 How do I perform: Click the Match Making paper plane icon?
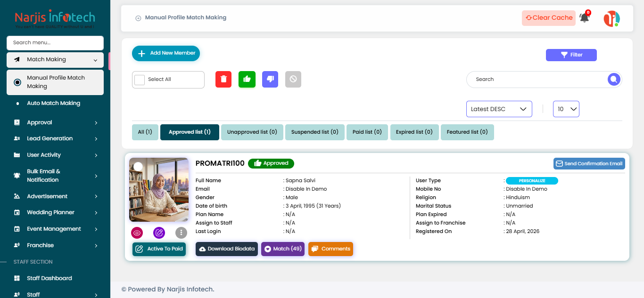pos(17,60)
